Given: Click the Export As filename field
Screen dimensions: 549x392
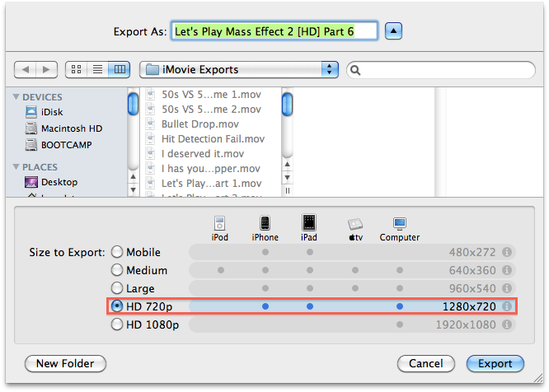Looking at the screenshot, I should 274,31.
